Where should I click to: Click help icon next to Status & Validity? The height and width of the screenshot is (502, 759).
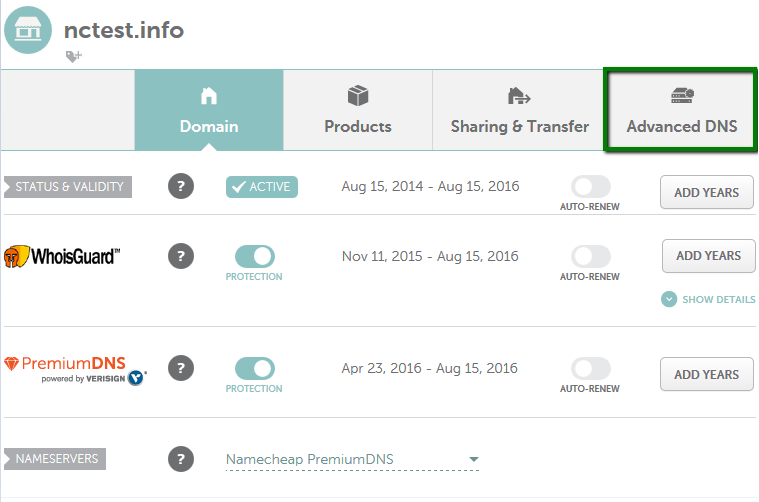180,186
